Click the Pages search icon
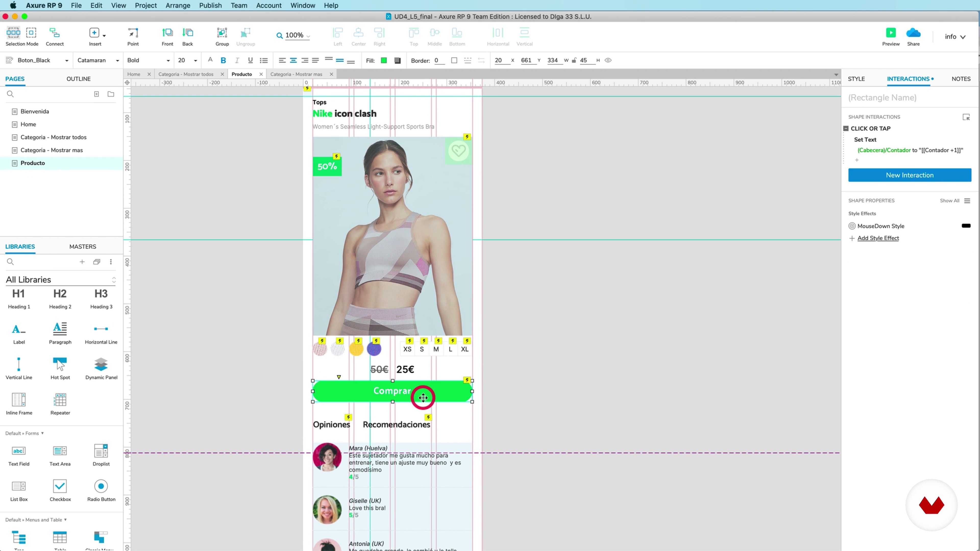Screen dimensions: 980x551 click(10, 94)
